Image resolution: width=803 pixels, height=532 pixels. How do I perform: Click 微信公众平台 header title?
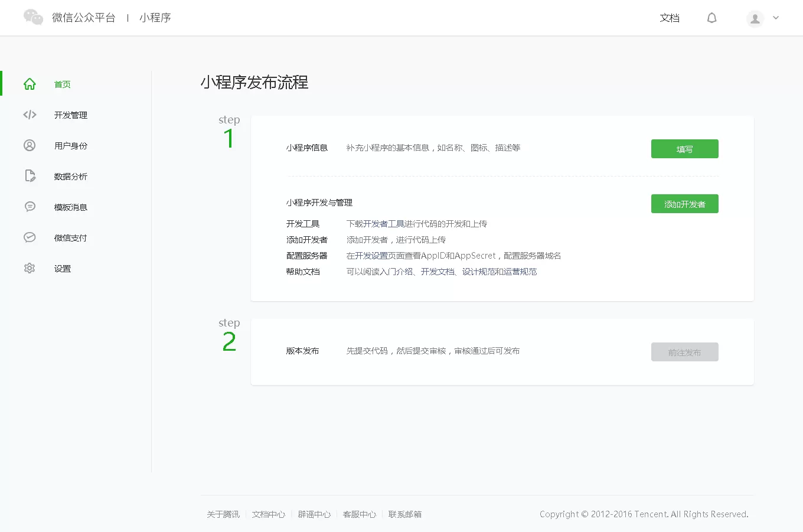tap(84, 18)
